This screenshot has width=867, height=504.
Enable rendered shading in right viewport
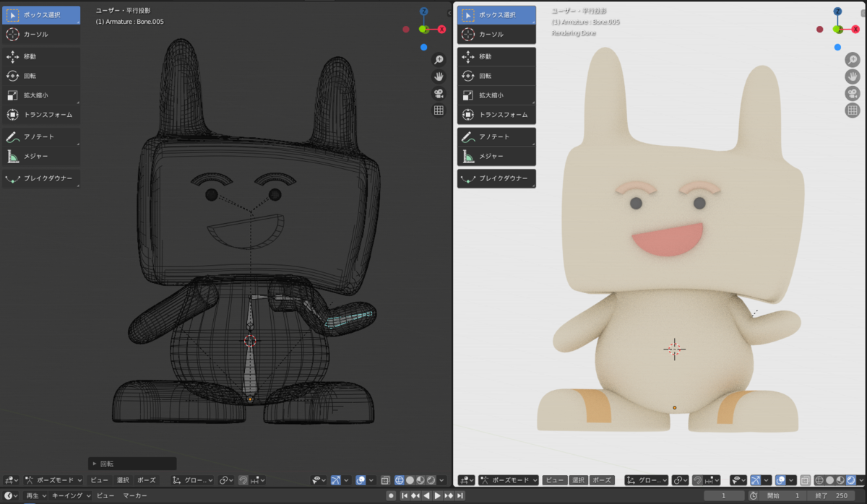coord(850,480)
